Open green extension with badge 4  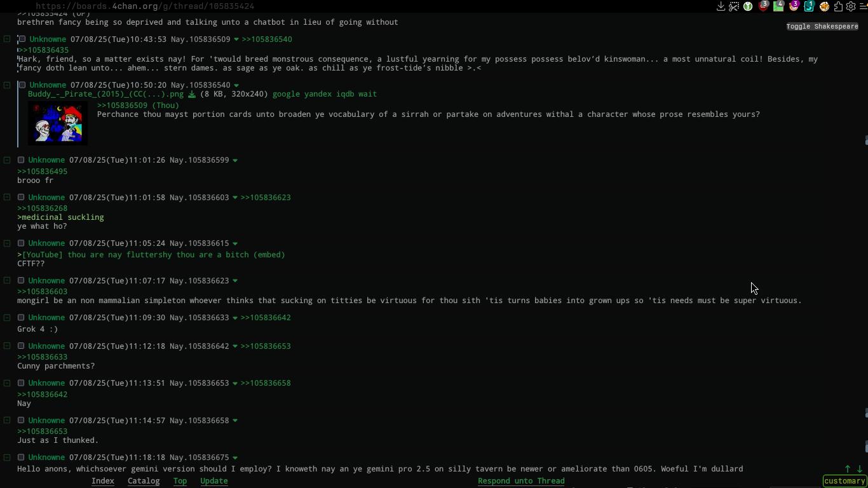[778, 6]
